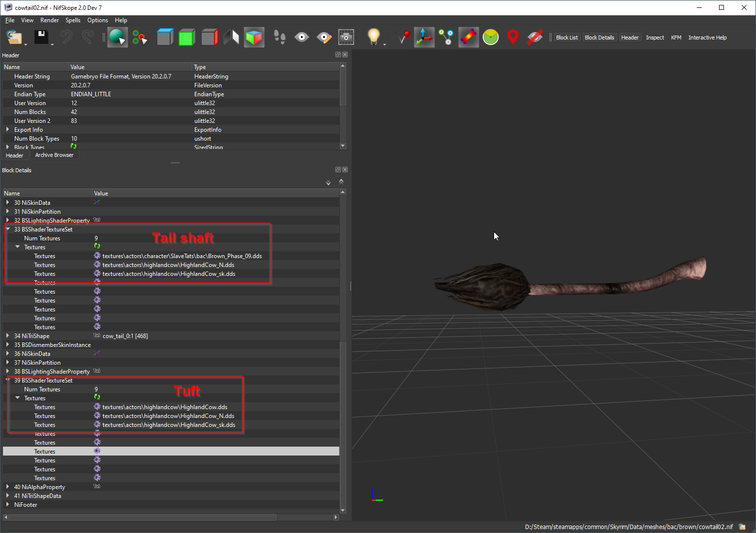
Task: Select cow_tail_0:1 [468] value cell
Action: pyautogui.click(x=216, y=336)
